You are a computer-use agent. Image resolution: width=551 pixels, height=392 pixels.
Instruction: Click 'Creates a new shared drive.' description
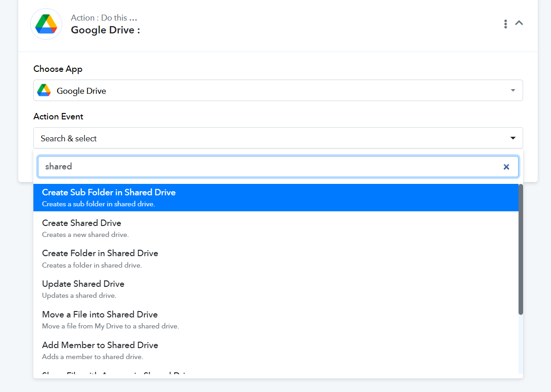[x=86, y=235]
